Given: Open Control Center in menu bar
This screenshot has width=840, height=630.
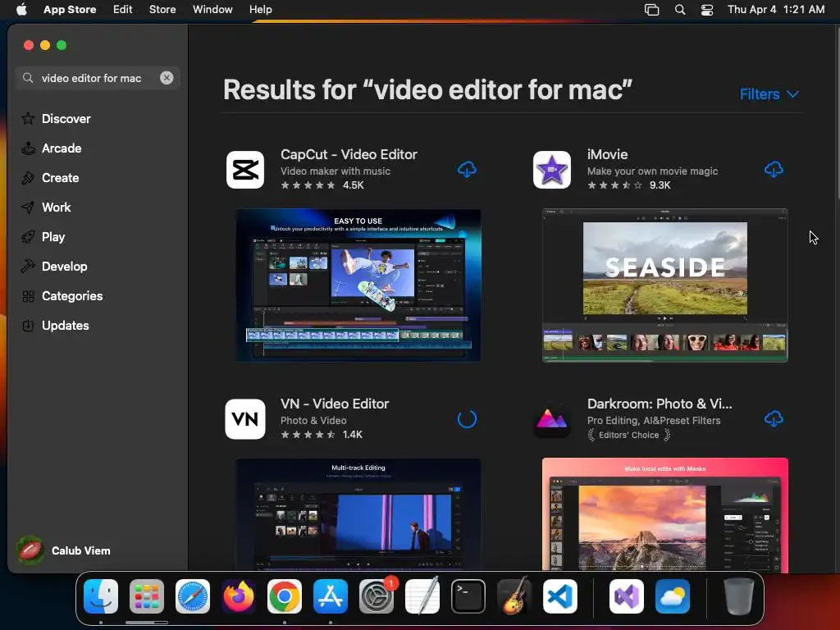Looking at the screenshot, I should click(707, 9).
